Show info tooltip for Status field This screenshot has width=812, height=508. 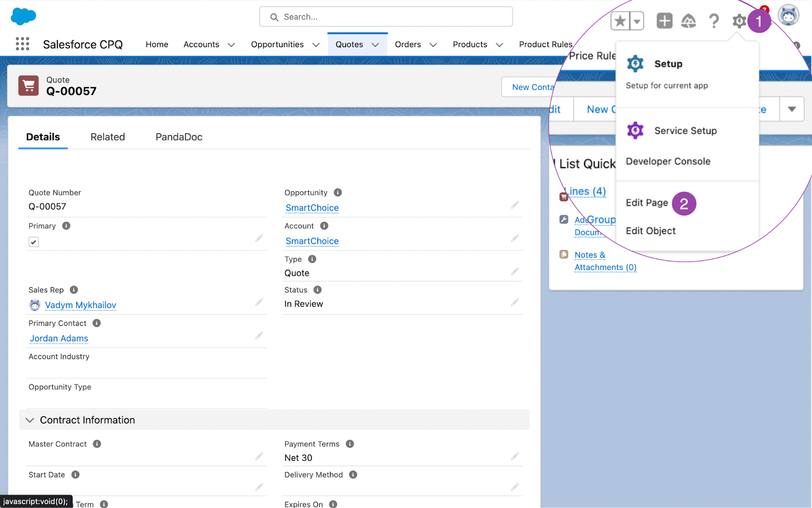(318, 290)
